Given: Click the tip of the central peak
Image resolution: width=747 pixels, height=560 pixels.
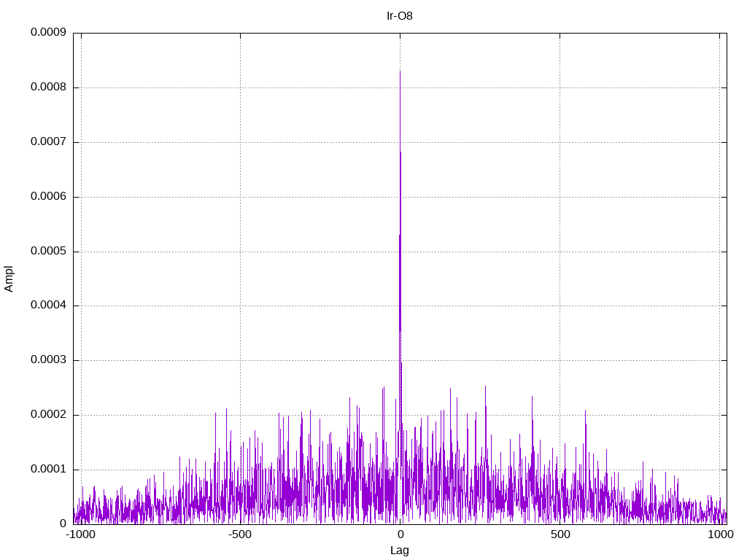Looking at the screenshot, I should click(400, 71).
